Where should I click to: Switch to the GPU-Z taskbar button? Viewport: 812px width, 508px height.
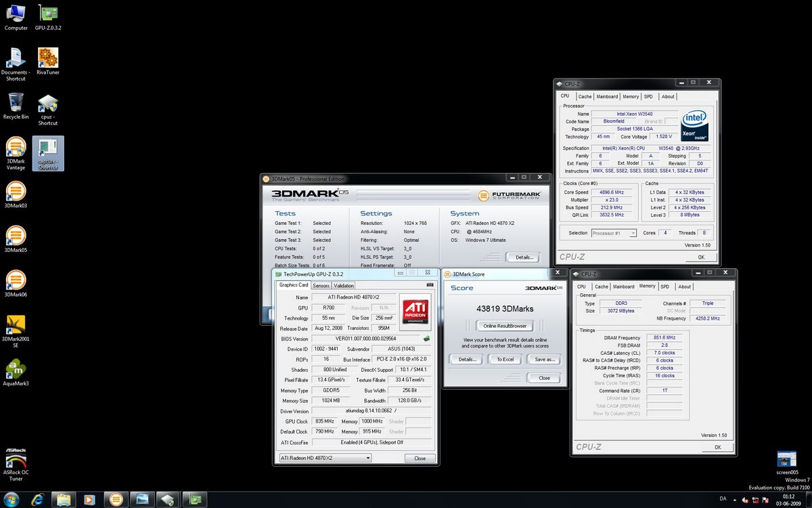pos(195,500)
